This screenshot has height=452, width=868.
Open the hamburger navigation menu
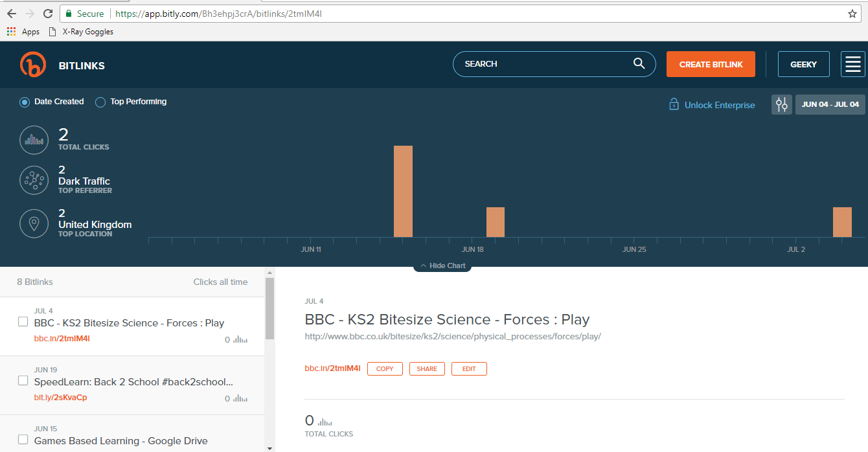852,64
